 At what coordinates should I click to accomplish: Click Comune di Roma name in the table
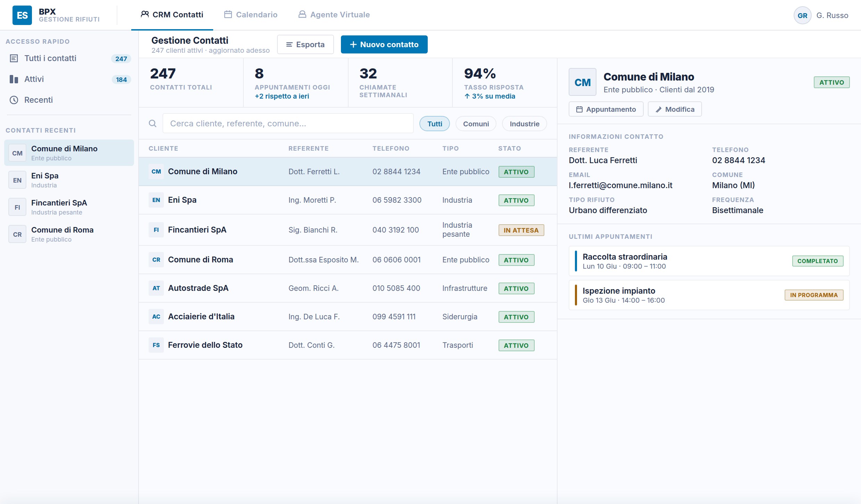tap(201, 260)
